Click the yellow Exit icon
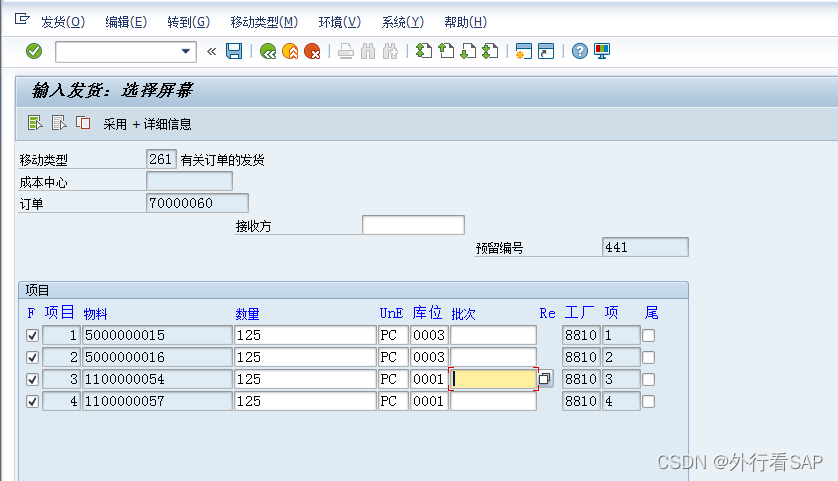The height and width of the screenshot is (481, 838). 290,51
